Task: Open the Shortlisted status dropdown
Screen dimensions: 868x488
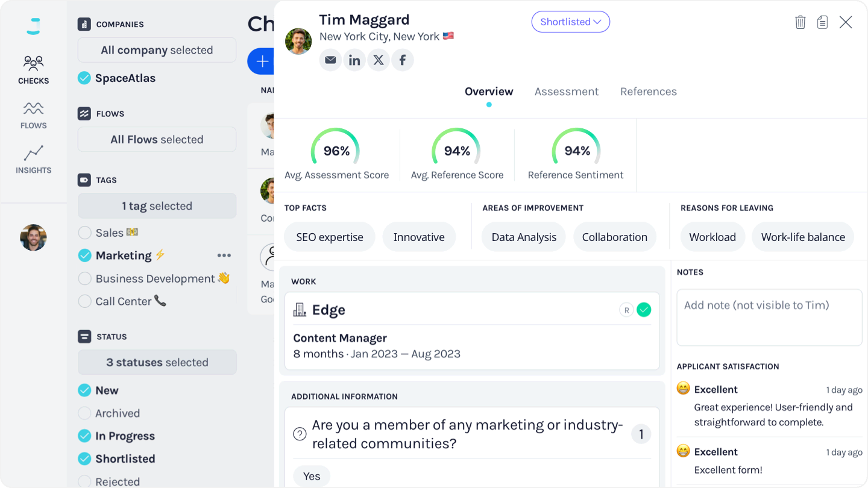Action: 570,22
